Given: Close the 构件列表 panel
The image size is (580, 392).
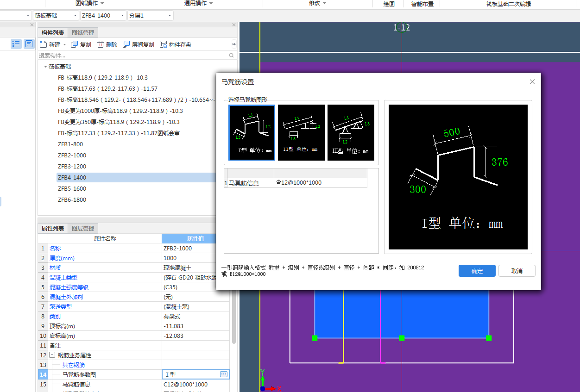Looking at the screenshot, I should pos(234,25).
